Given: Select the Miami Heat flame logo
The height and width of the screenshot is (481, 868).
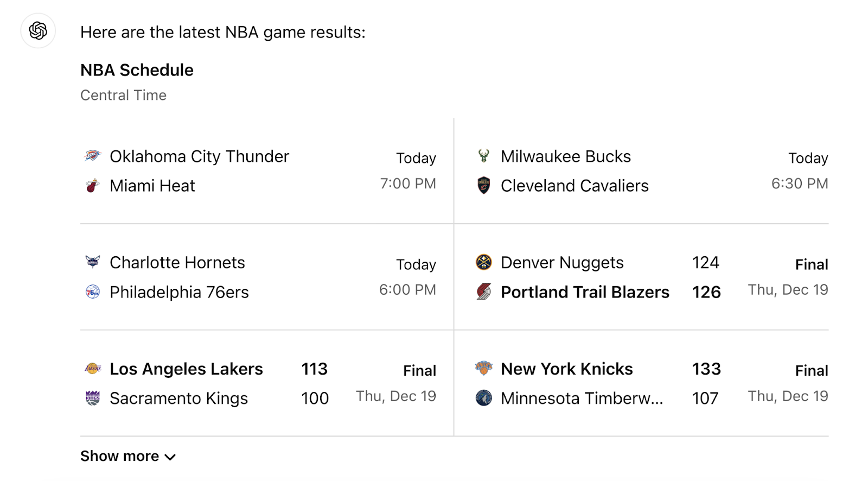Looking at the screenshot, I should point(93,186).
